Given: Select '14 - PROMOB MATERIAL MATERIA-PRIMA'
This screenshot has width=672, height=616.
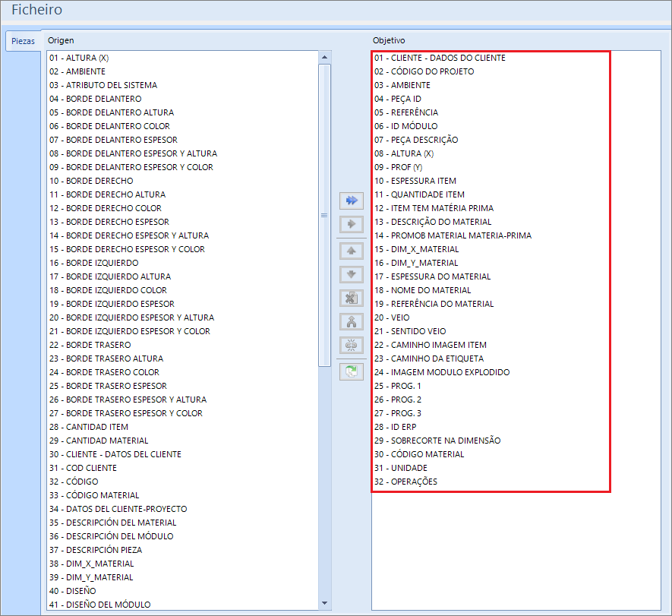Looking at the screenshot, I should click(453, 235).
